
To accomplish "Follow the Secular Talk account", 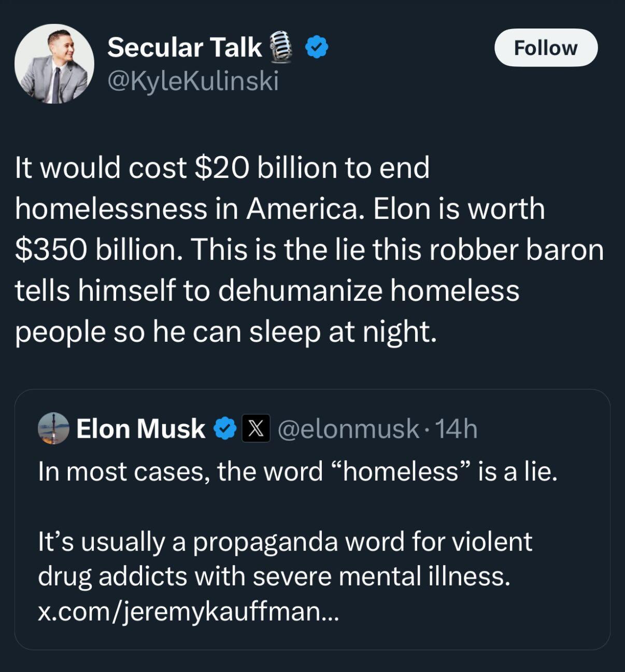I will click(546, 48).
